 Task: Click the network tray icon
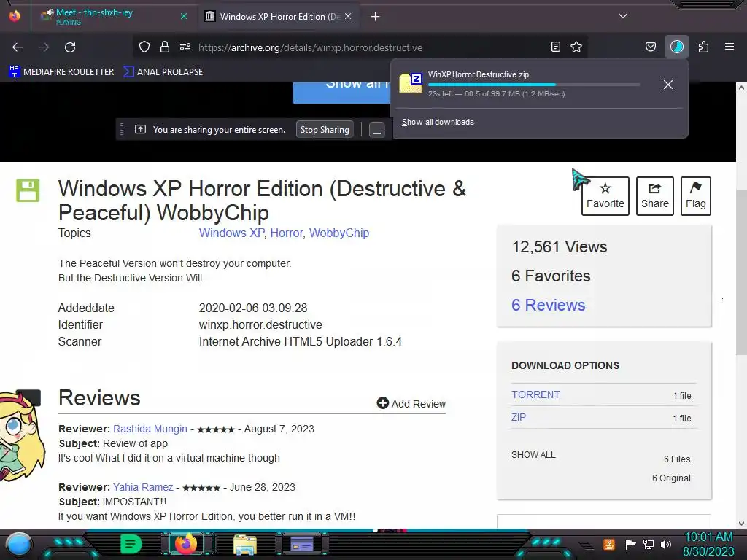(x=649, y=544)
